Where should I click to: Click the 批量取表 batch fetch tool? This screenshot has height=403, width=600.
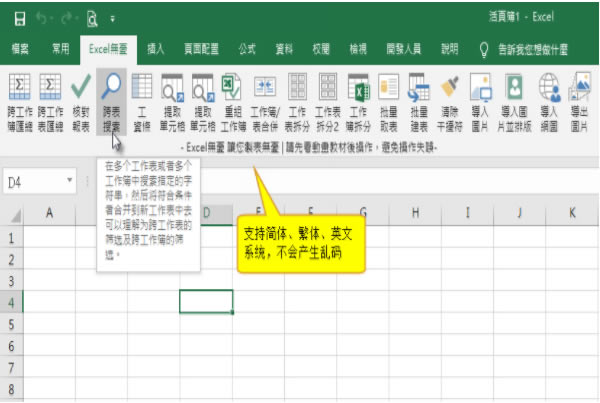388,103
